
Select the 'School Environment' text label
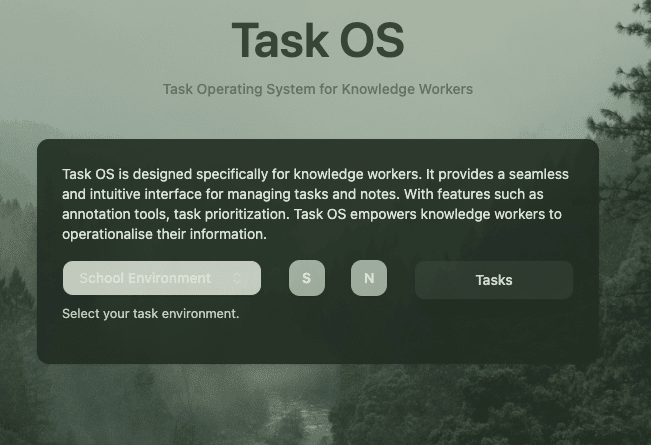coord(145,278)
